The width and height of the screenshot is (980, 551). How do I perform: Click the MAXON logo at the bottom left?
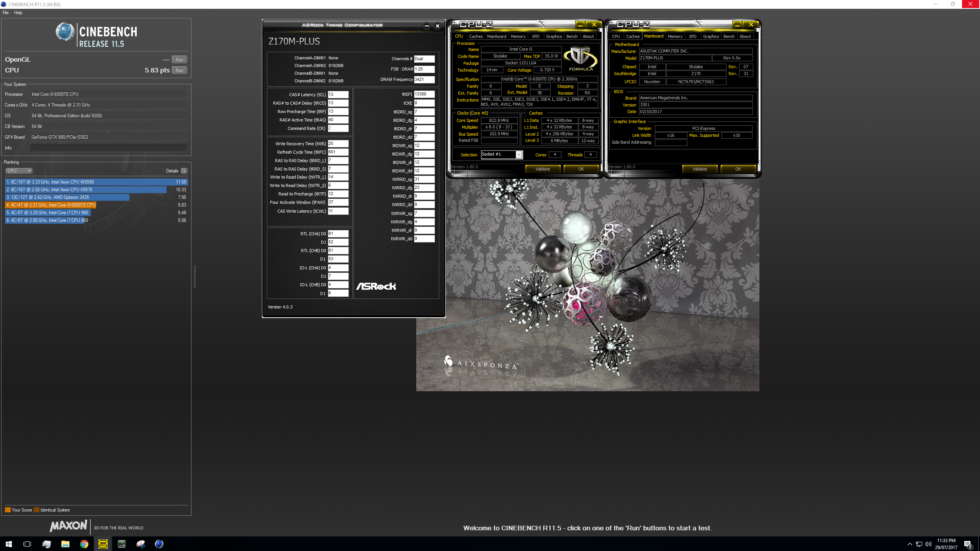(69, 525)
